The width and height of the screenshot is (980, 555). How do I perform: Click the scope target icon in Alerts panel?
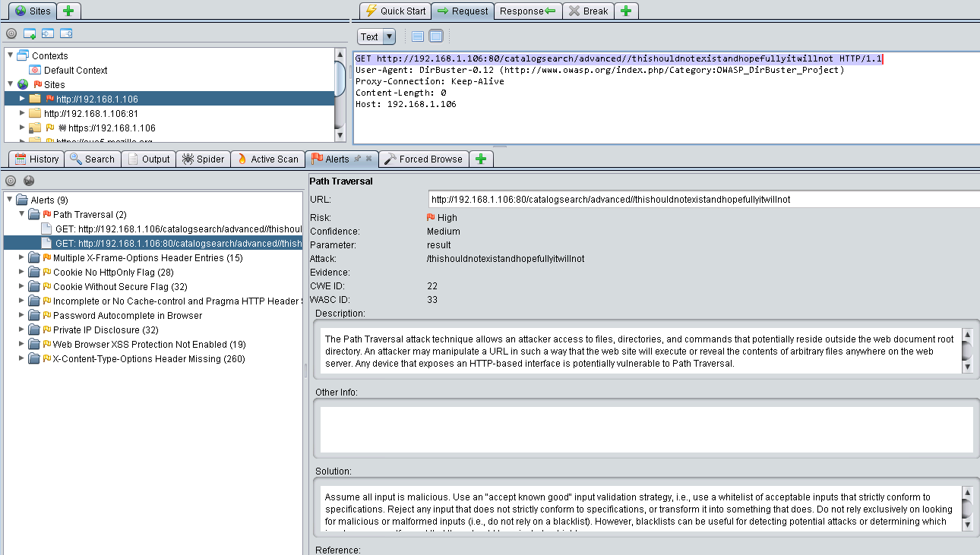tap(11, 181)
